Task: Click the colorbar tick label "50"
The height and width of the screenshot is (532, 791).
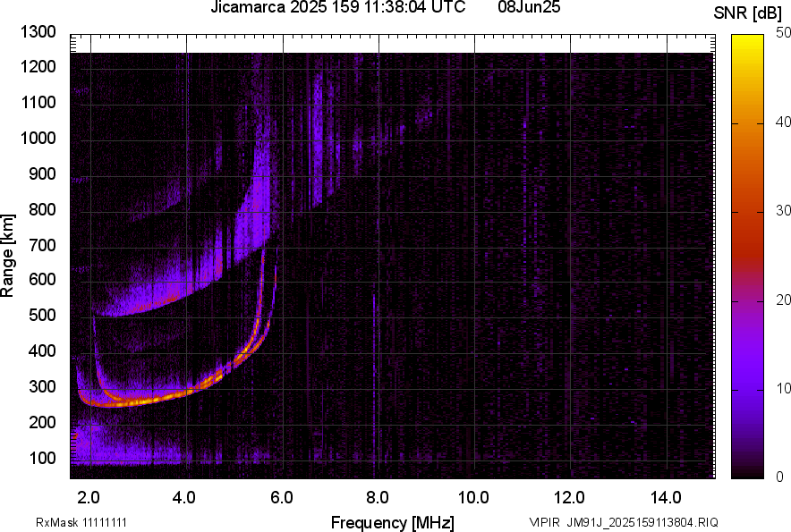Action: (783, 33)
